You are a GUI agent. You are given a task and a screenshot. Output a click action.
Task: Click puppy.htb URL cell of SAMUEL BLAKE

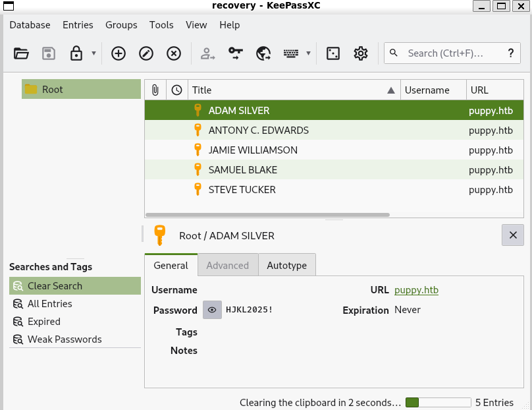point(491,170)
